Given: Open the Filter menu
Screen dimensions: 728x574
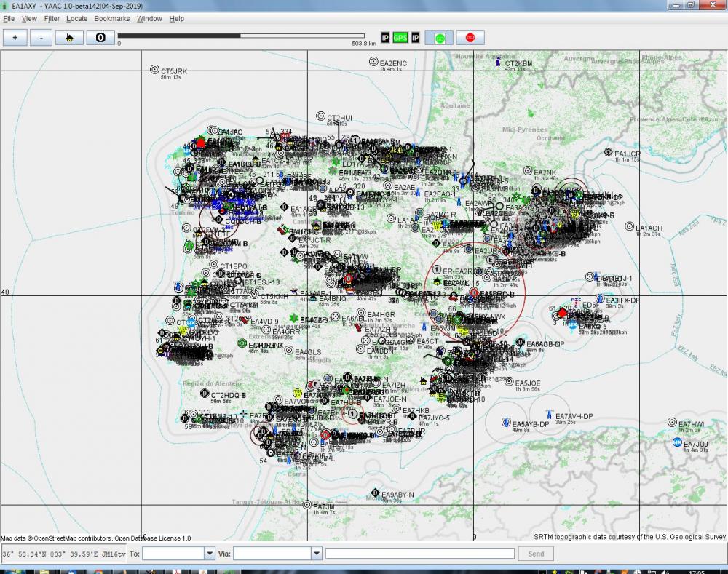Looking at the screenshot, I should coord(52,18).
